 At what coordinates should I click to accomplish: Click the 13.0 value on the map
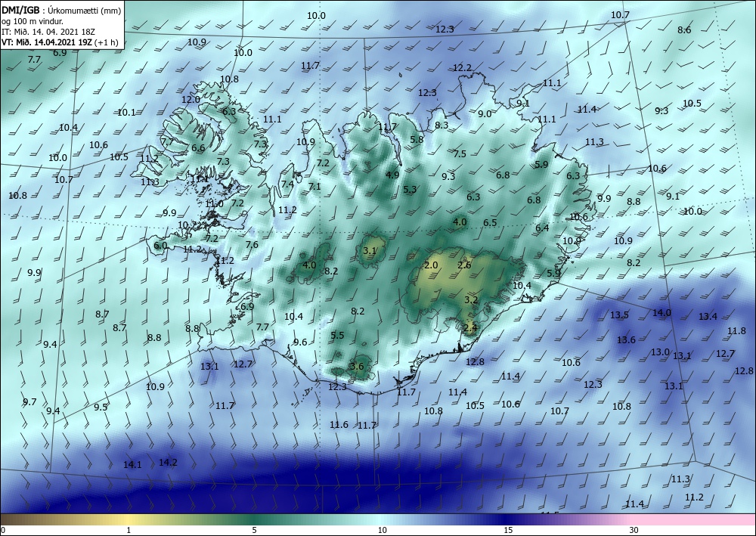coord(660,352)
